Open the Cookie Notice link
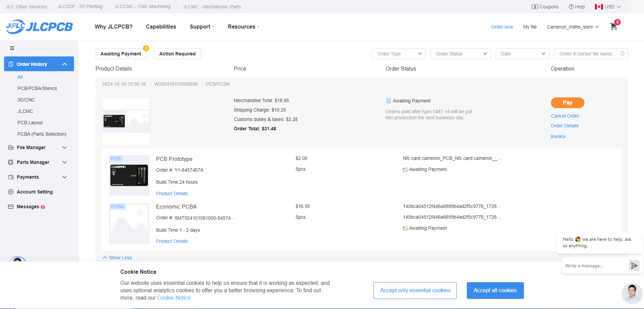644x309 pixels. click(x=174, y=298)
